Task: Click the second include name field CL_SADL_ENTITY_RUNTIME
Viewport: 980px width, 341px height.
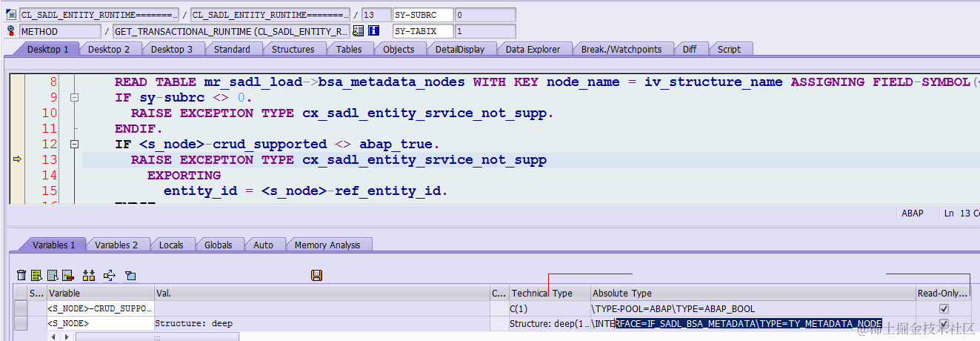Action: pos(270,15)
